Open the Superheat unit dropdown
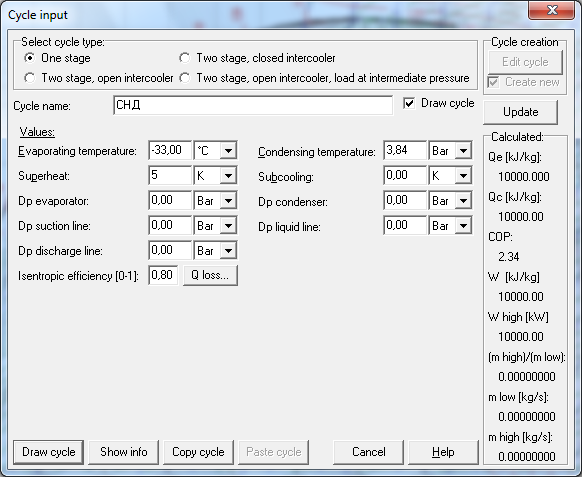The width and height of the screenshot is (582, 477). [x=228, y=176]
